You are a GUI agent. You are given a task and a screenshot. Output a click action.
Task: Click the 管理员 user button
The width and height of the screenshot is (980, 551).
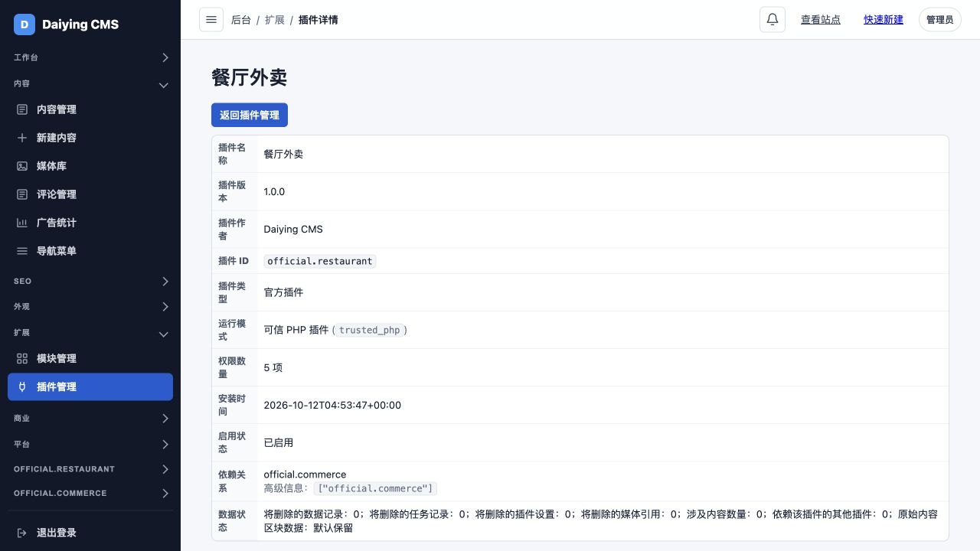coord(939,20)
